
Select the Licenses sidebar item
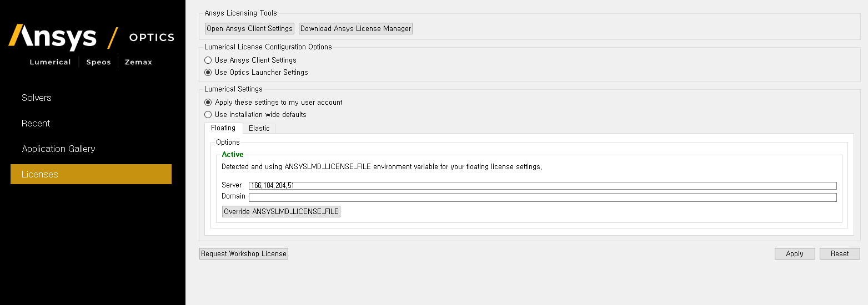pyautogui.click(x=91, y=174)
